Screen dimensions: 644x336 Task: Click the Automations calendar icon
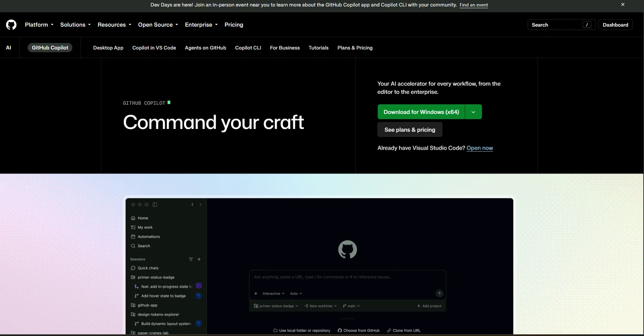tap(133, 236)
